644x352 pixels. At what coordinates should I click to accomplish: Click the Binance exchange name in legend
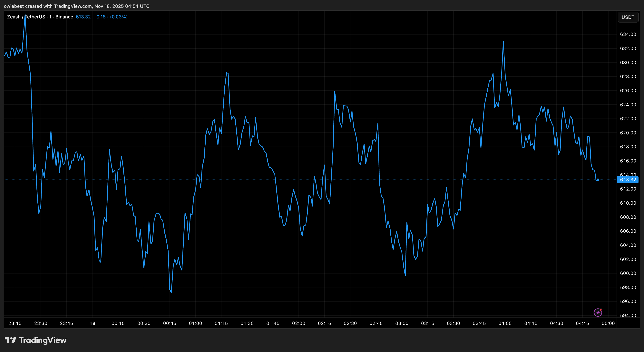[x=64, y=17]
